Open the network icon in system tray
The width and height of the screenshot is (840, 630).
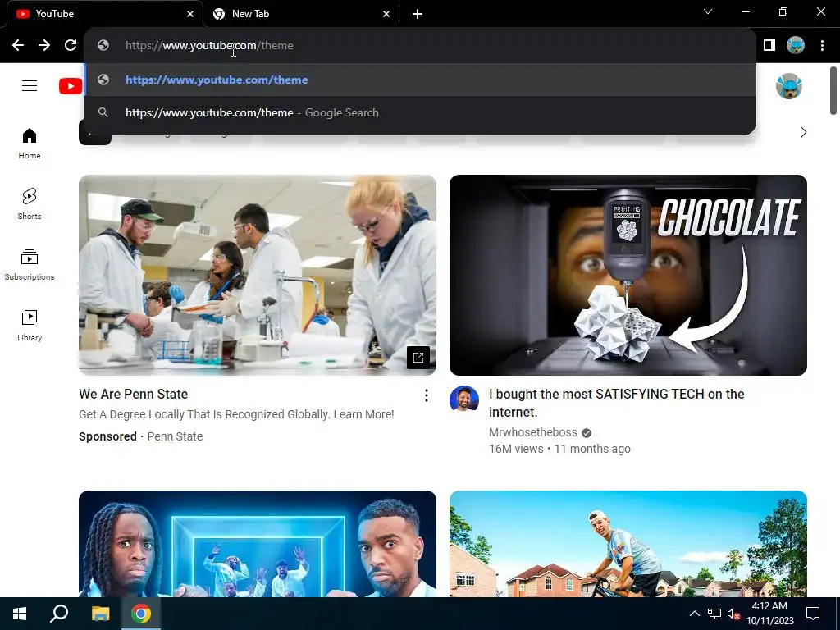714,614
